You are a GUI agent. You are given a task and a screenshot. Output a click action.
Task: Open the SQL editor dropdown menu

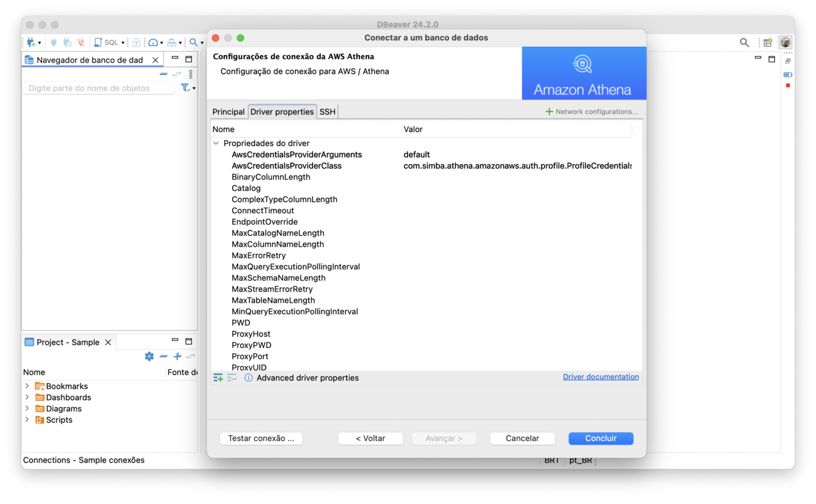[123, 42]
